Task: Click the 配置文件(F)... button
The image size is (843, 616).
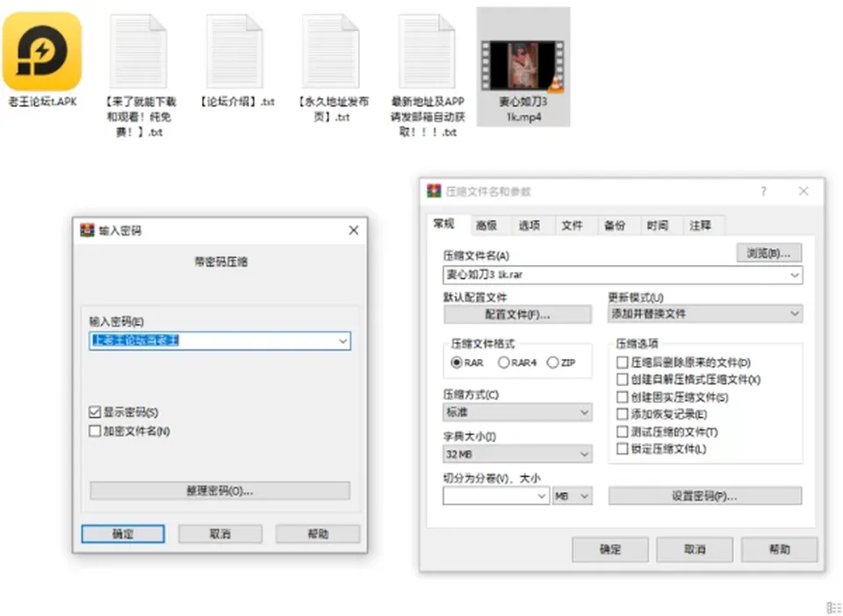Action: point(517,314)
